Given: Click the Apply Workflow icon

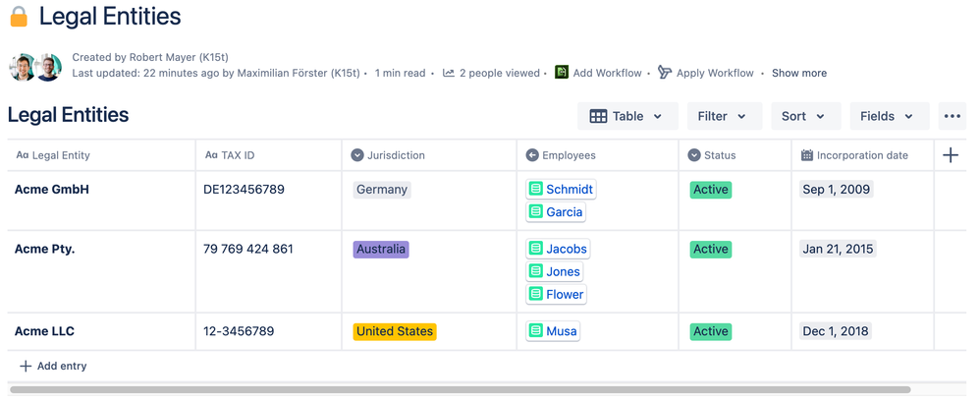Looking at the screenshot, I should tap(665, 73).
